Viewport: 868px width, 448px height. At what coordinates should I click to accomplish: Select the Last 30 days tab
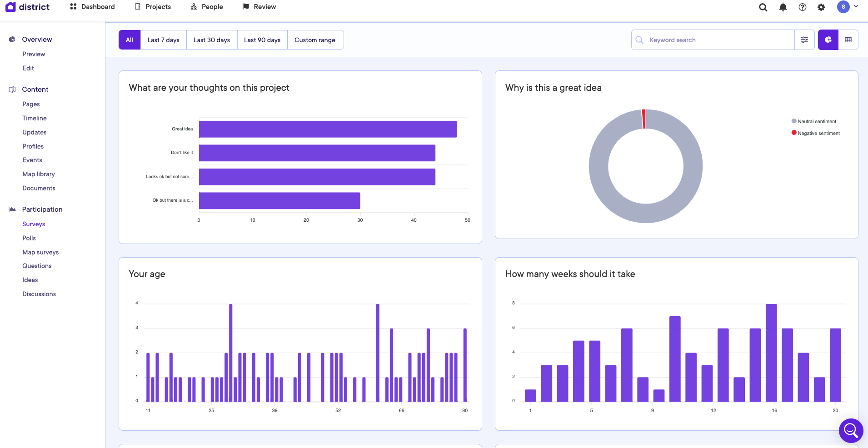[212, 40]
